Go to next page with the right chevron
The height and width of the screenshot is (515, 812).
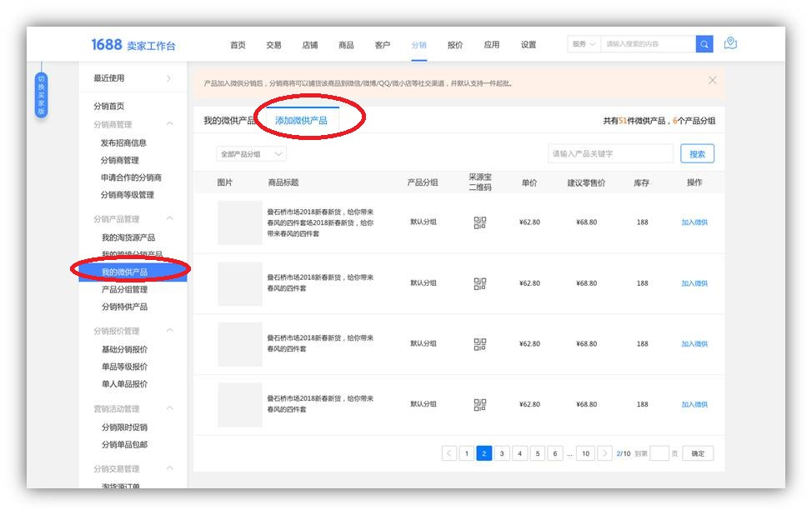(x=603, y=452)
